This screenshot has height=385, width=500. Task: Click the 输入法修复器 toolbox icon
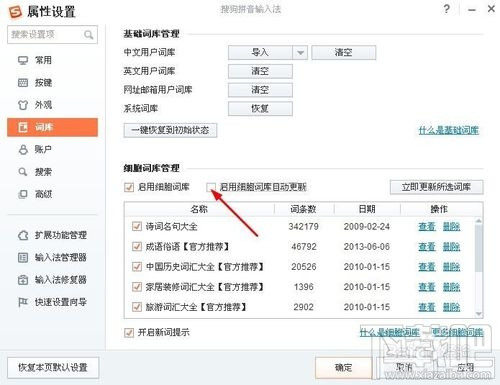(x=23, y=280)
